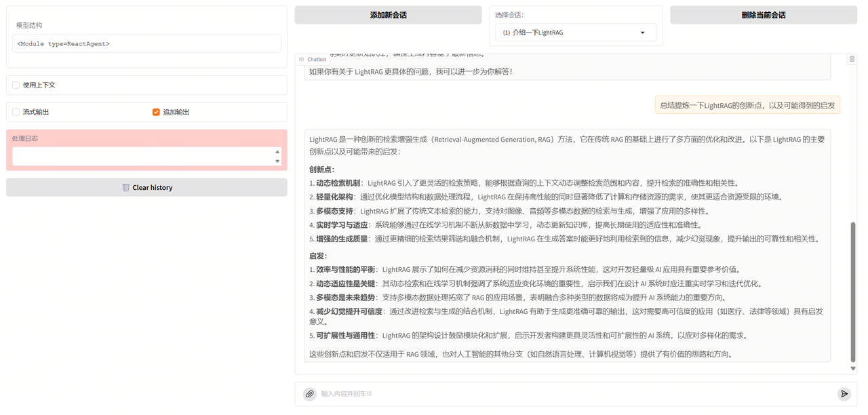Click the log area scroll down arrow
Image resolution: width=868 pixels, height=415 pixels.
277,161
